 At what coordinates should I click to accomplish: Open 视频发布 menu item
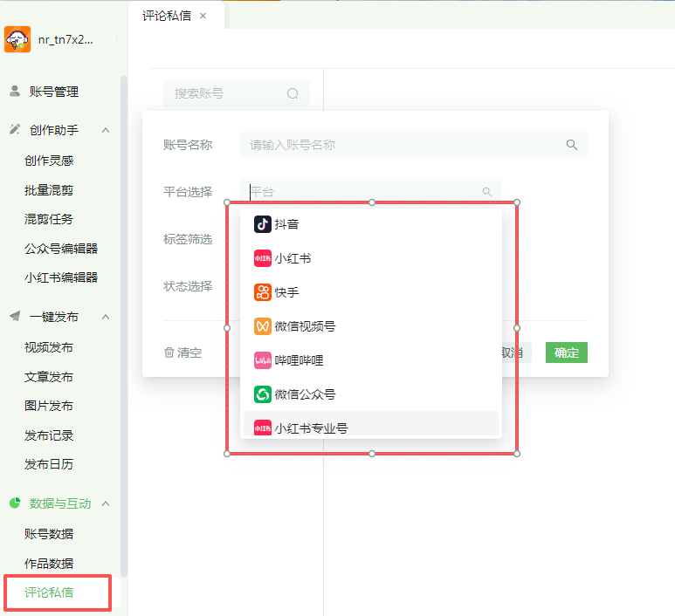click(x=49, y=347)
